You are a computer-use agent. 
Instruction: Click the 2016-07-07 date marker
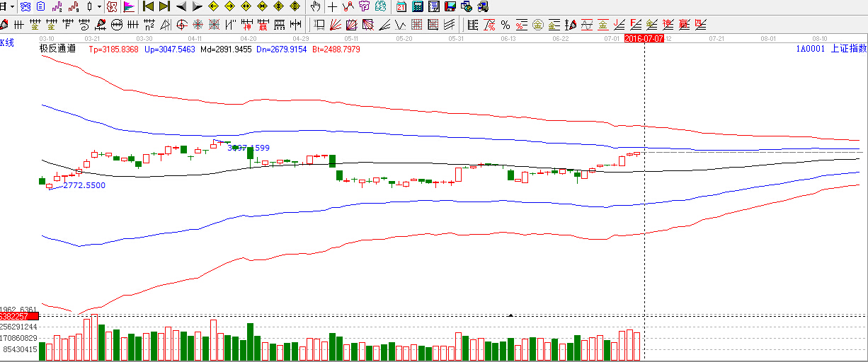tap(644, 39)
